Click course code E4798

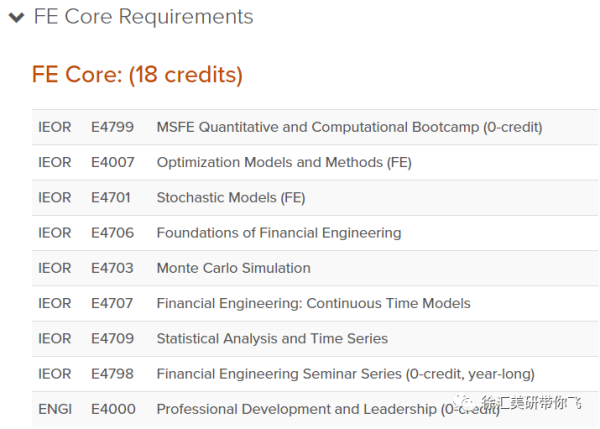112,374
